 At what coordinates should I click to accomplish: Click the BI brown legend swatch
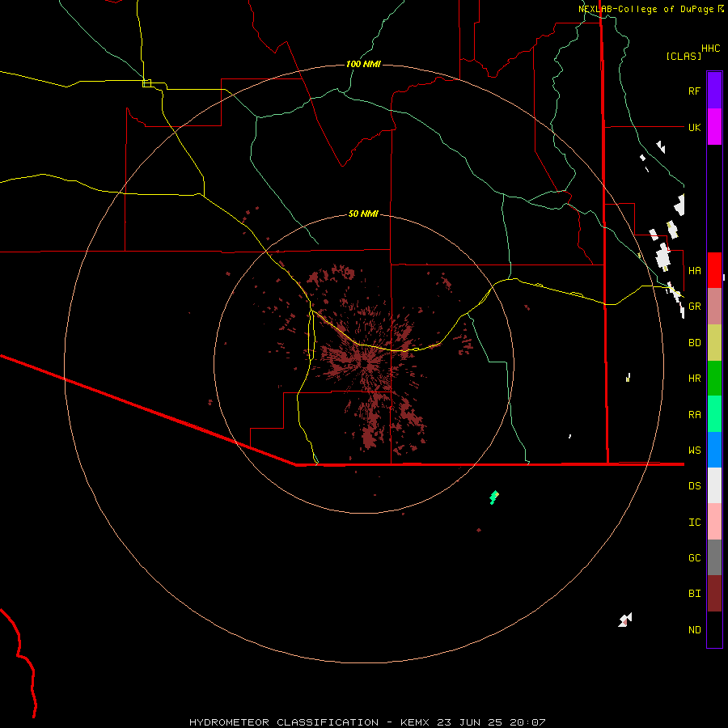coord(714,594)
